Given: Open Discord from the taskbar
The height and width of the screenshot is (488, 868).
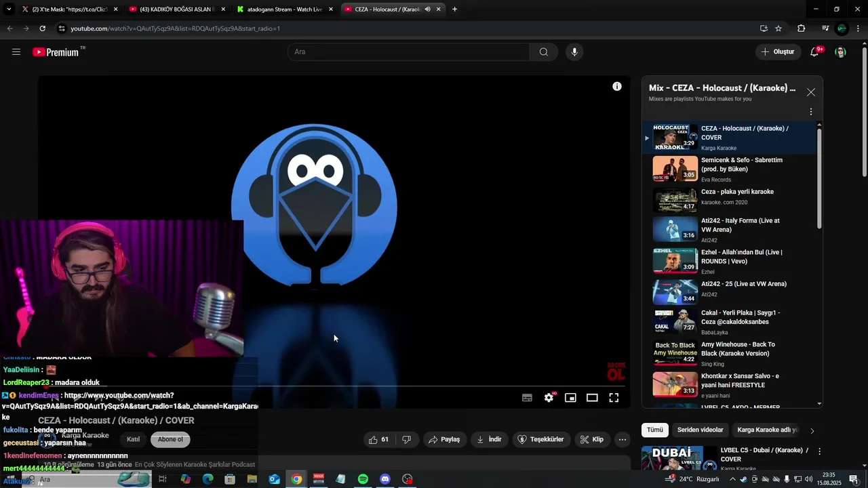Looking at the screenshot, I should click(385, 479).
